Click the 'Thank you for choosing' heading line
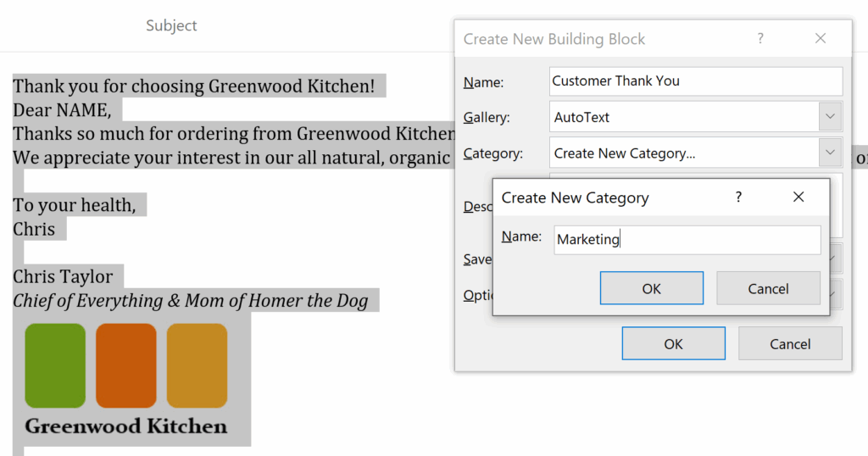This screenshot has height=456, width=868. (x=194, y=86)
